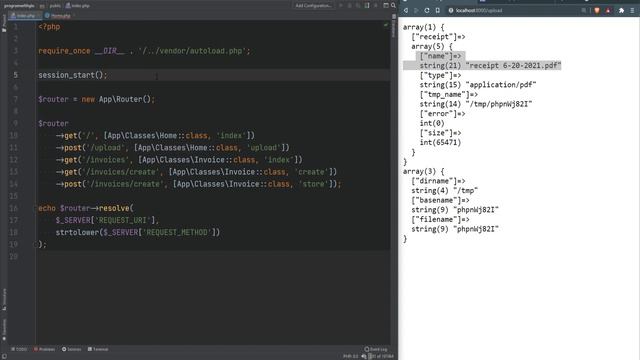This screenshot has width=640, height=360.
Task: Click the IDE window layout icon beside search
Action: tap(386, 5)
